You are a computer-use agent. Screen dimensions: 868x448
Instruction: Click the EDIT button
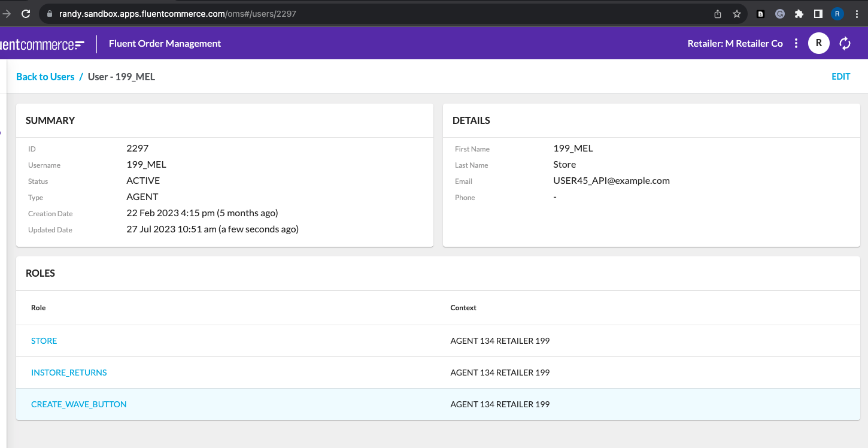(840, 77)
